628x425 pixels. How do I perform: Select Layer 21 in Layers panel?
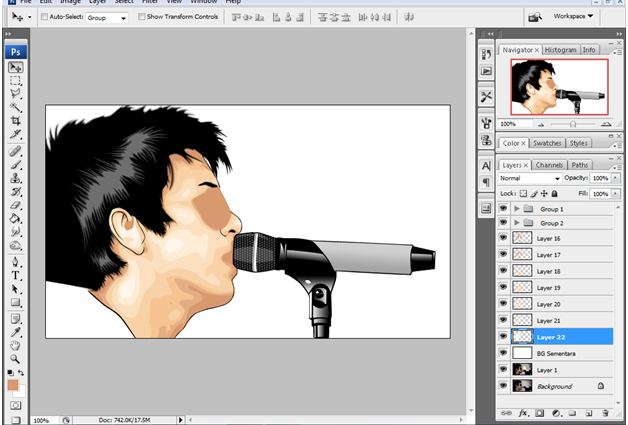tap(562, 320)
